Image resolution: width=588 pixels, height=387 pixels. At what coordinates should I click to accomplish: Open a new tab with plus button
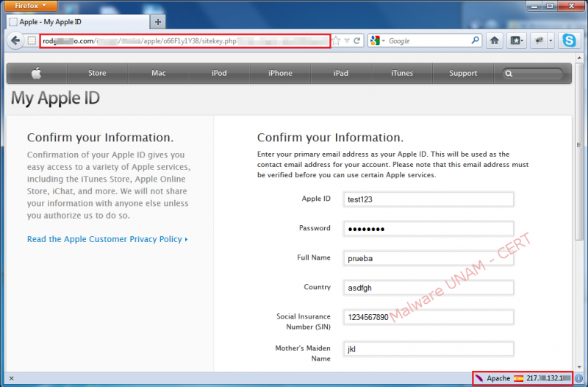pos(158,22)
